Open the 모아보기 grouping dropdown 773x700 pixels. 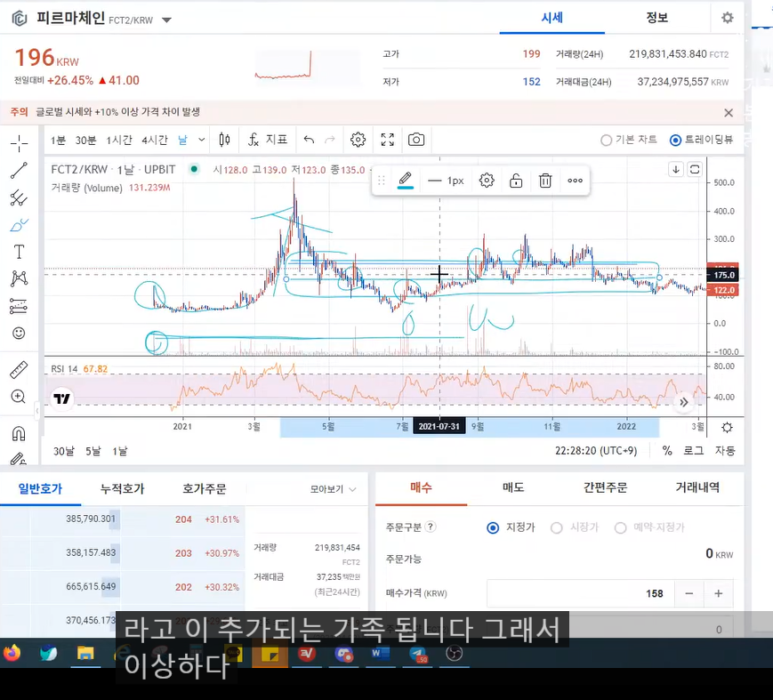coord(333,489)
